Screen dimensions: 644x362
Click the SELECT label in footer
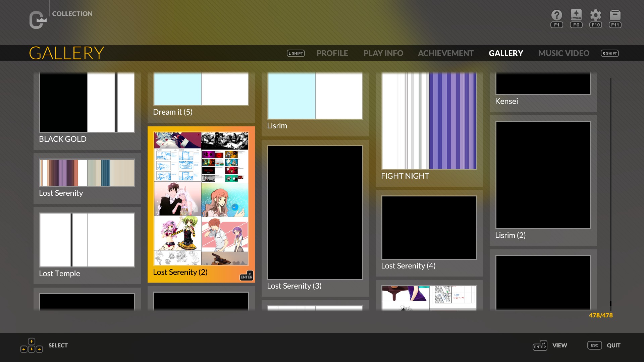(x=58, y=345)
